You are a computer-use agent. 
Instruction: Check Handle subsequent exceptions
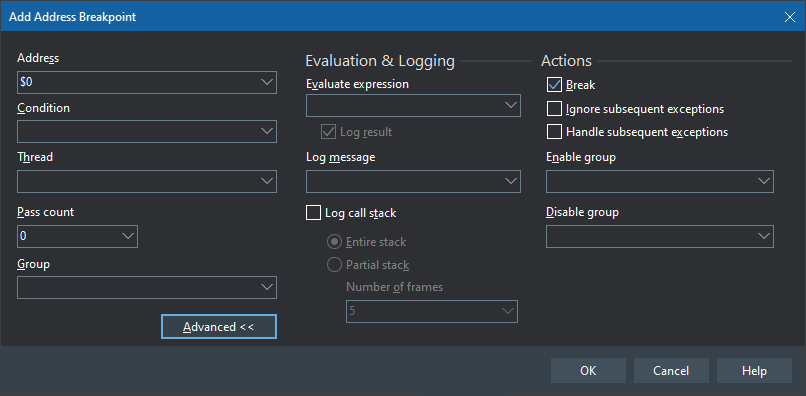click(554, 132)
